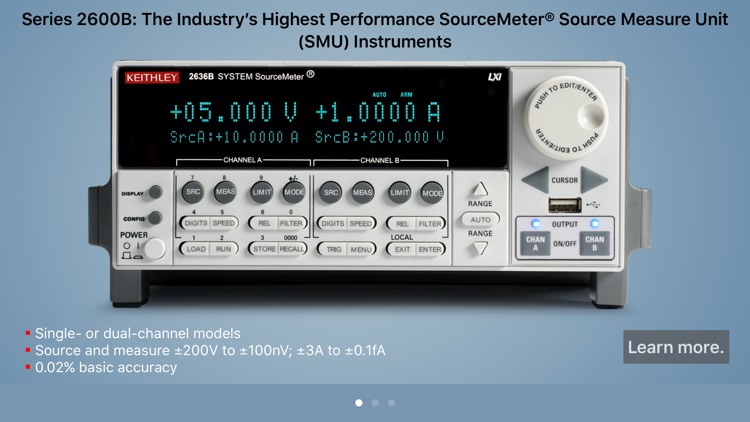Screen dimensions: 750x422
Task: Go to the second carousel page dot
Action: coord(375,403)
